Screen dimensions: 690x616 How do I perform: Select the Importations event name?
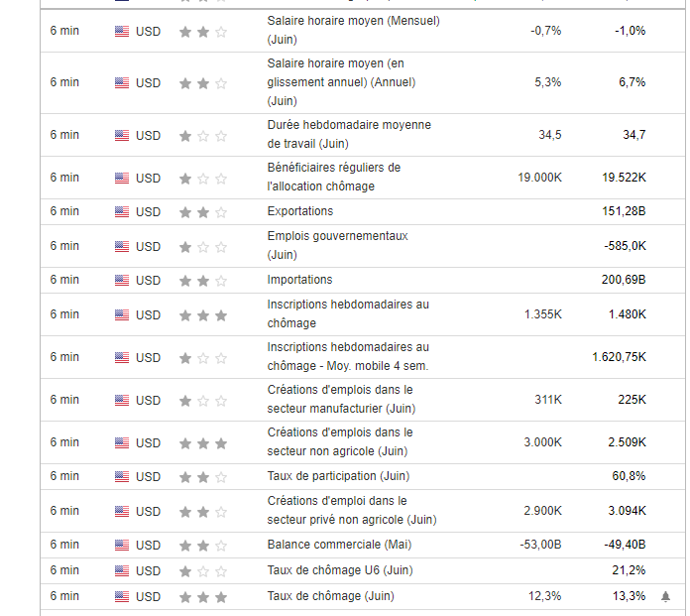click(x=300, y=280)
